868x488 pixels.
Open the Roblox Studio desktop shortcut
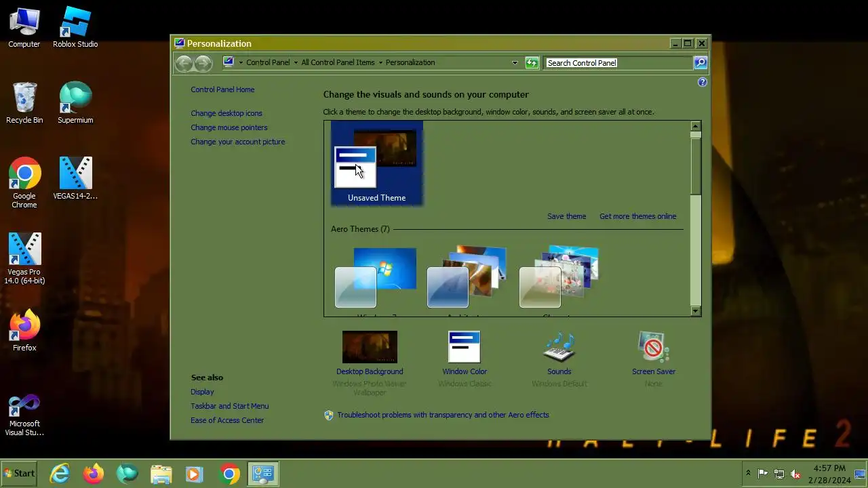pos(75,28)
